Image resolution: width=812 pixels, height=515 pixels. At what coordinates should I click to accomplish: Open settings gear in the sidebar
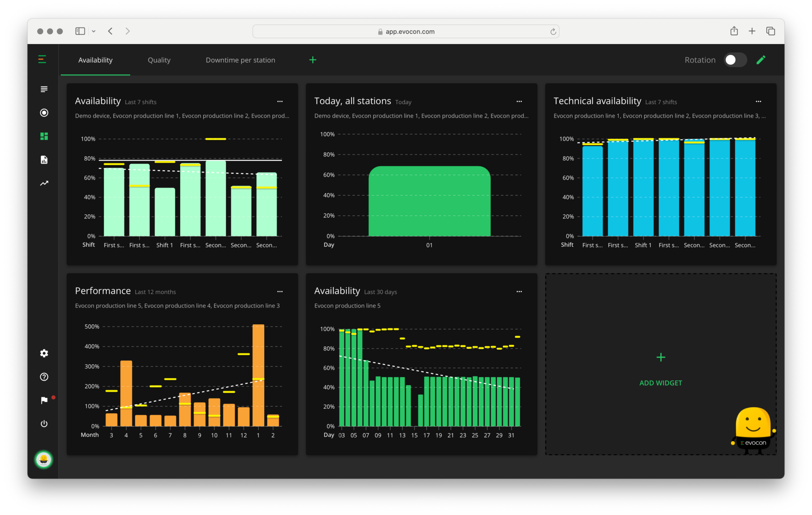click(44, 353)
